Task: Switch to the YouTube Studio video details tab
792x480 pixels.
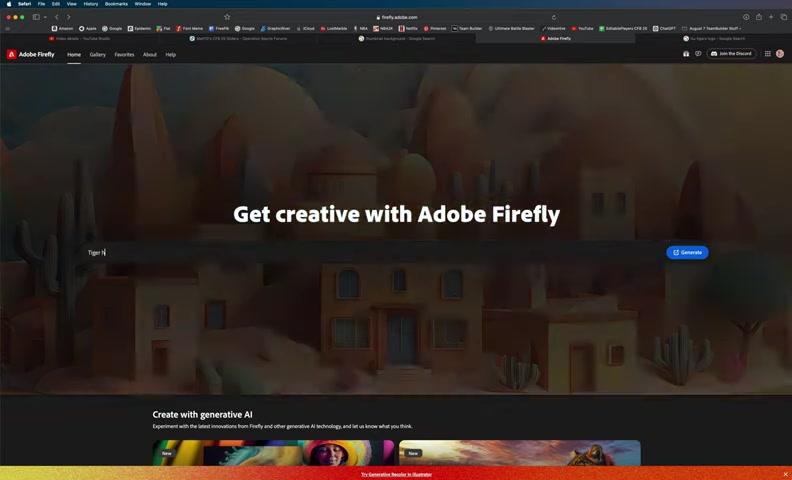Action: pyautogui.click(x=79, y=38)
